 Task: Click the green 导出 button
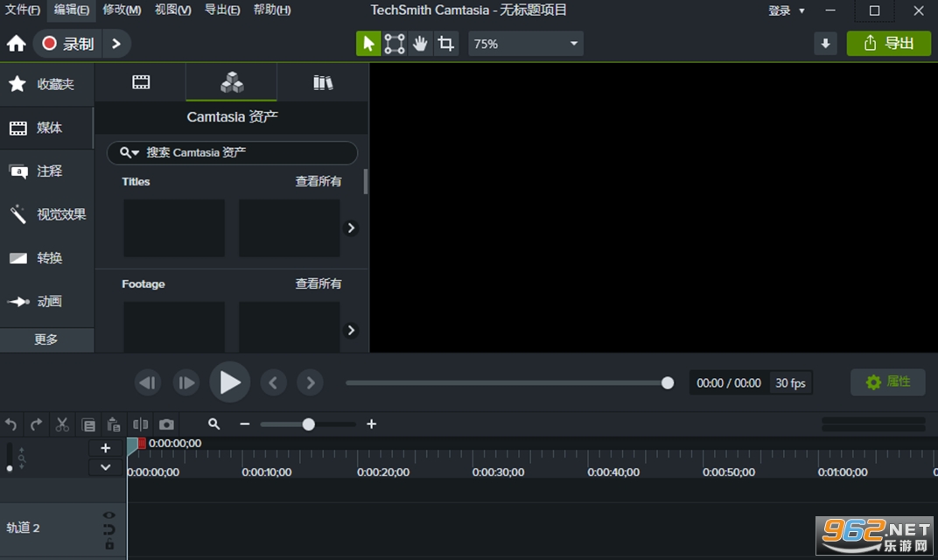888,44
